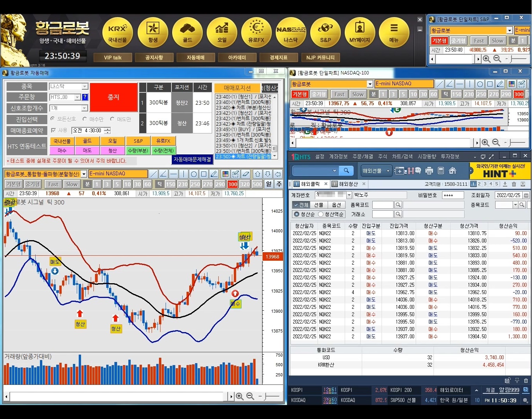Open calculator icon in 1Q HTS toolbar
532x419 pixels.
point(440,171)
